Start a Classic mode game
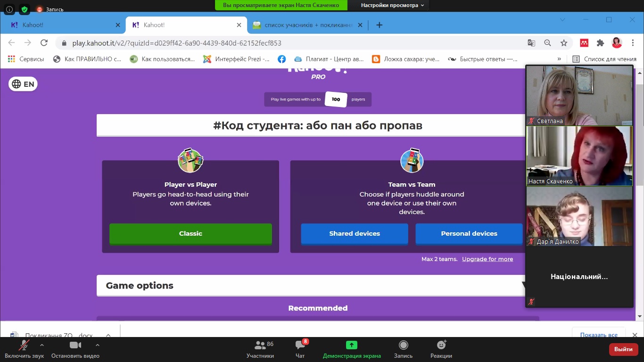The image size is (644, 362). pos(190,234)
